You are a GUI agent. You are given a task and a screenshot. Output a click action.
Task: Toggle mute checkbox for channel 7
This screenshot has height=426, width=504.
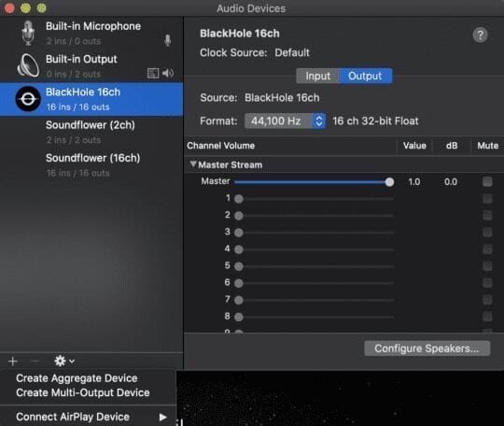(487, 300)
